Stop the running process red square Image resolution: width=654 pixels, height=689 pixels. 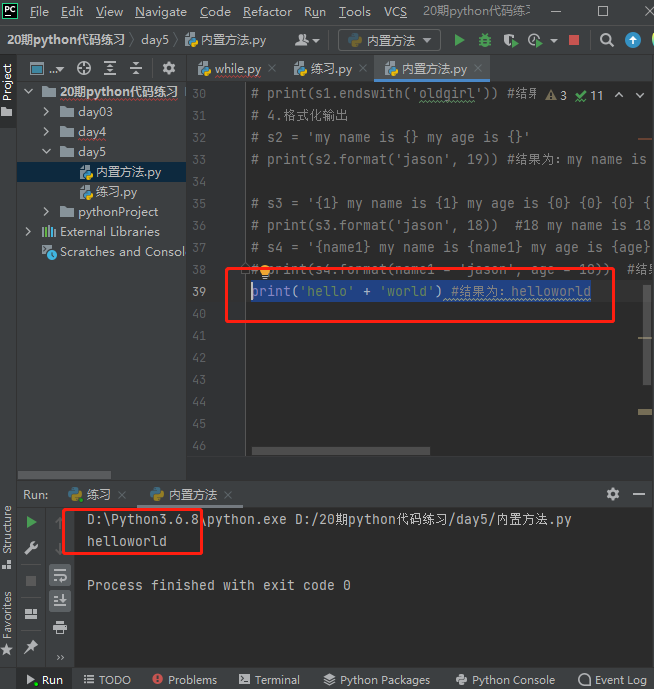click(574, 40)
